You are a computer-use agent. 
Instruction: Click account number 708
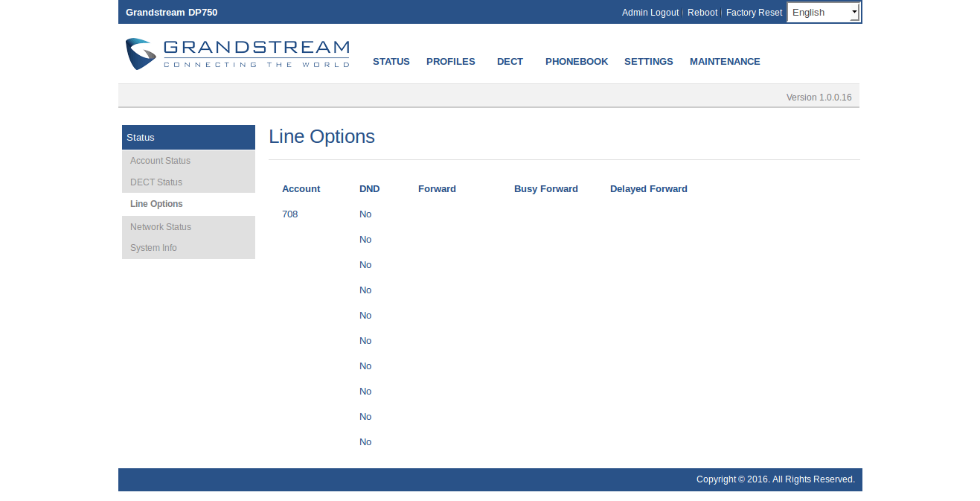[x=289, y=214]
